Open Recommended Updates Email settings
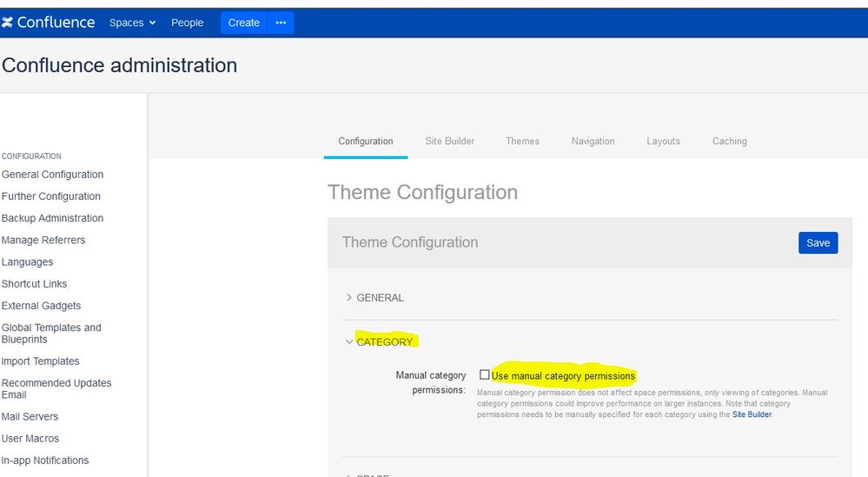868x477 pixels. click(x=56, y=388)
